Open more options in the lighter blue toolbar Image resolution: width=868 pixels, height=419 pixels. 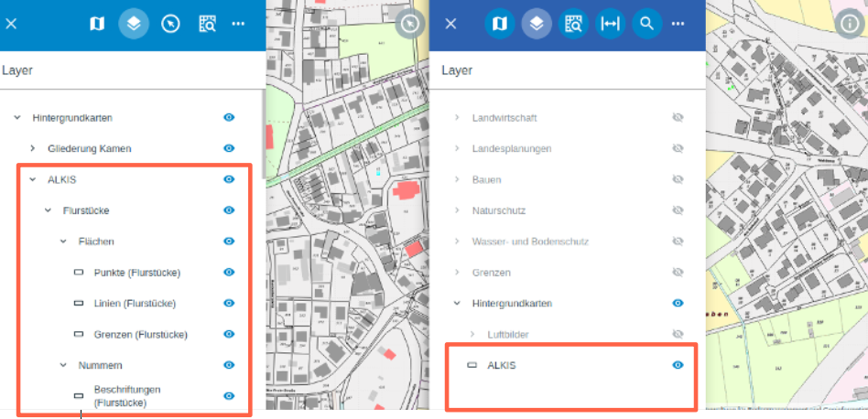[238, 23]
